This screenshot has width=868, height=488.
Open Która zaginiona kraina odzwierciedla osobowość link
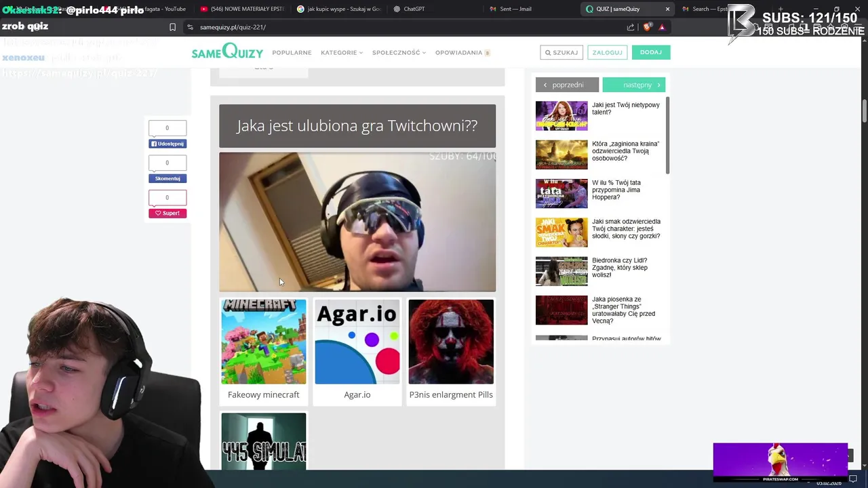(625, 151)
